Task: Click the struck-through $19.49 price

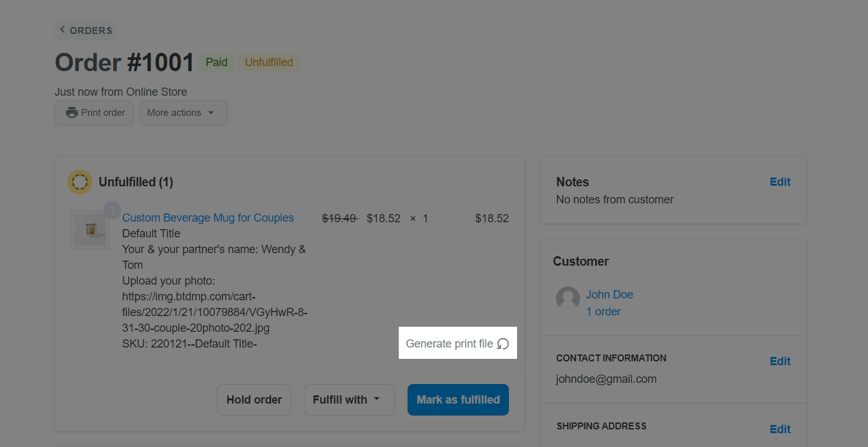Action: (x=340, y=218)
